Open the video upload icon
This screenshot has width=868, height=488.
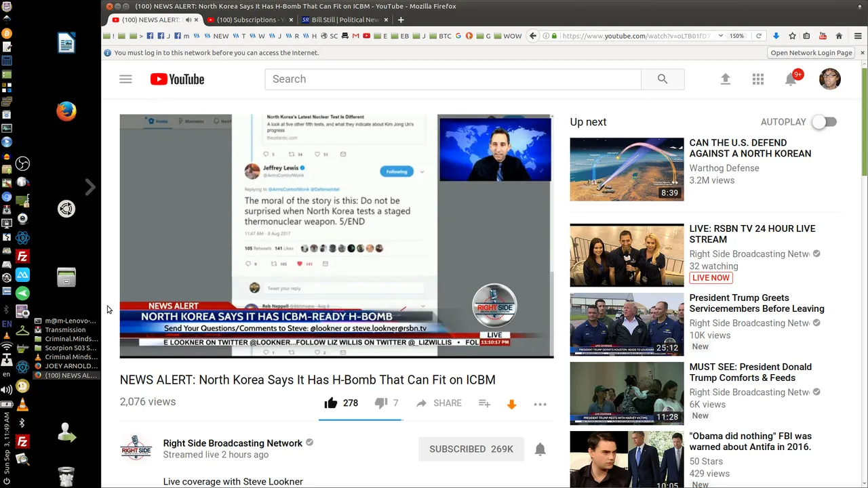725,79
